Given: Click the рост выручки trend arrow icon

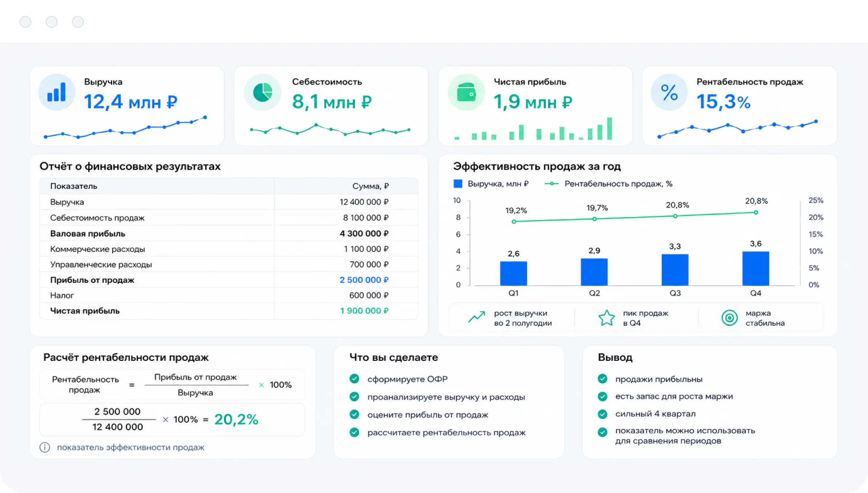Looking at the screenshot, I should click(477, 317).
